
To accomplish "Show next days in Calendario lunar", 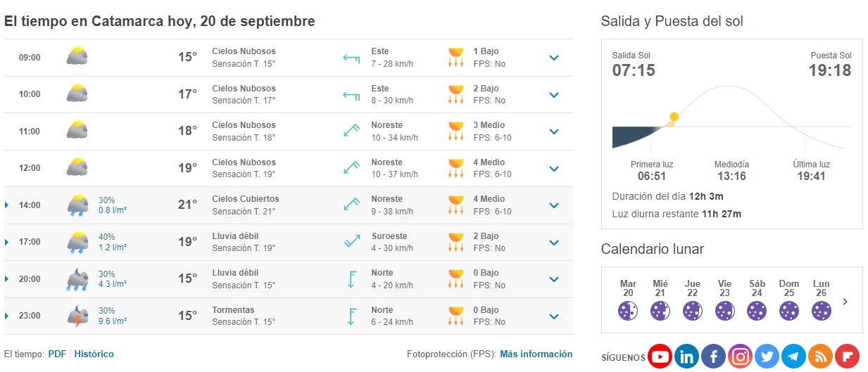I will (x=845, y=302).
